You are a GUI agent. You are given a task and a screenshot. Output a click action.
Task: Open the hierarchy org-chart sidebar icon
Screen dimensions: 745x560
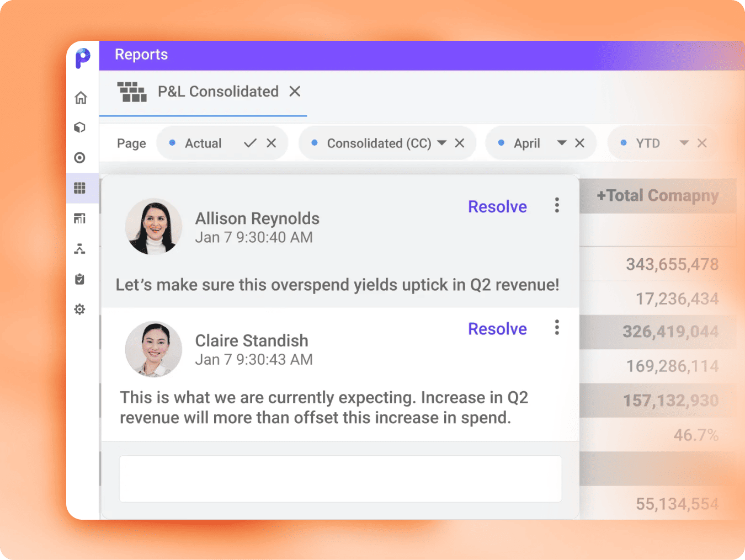pyautogui.click(x=80, y=248)
